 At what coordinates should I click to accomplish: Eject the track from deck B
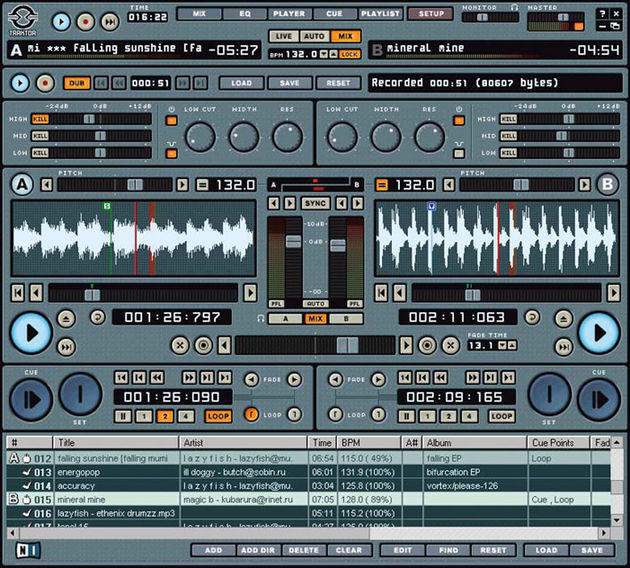[x=564, y=319]
